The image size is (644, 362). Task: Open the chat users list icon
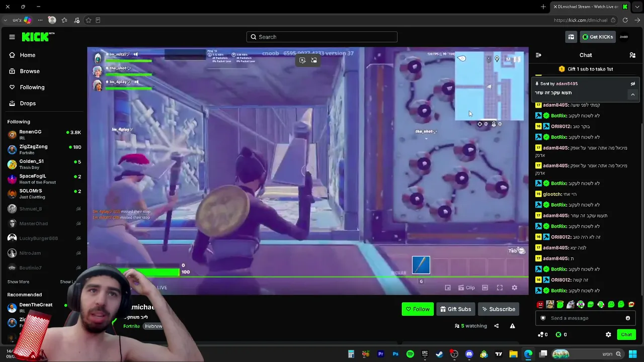coord(632,55)
